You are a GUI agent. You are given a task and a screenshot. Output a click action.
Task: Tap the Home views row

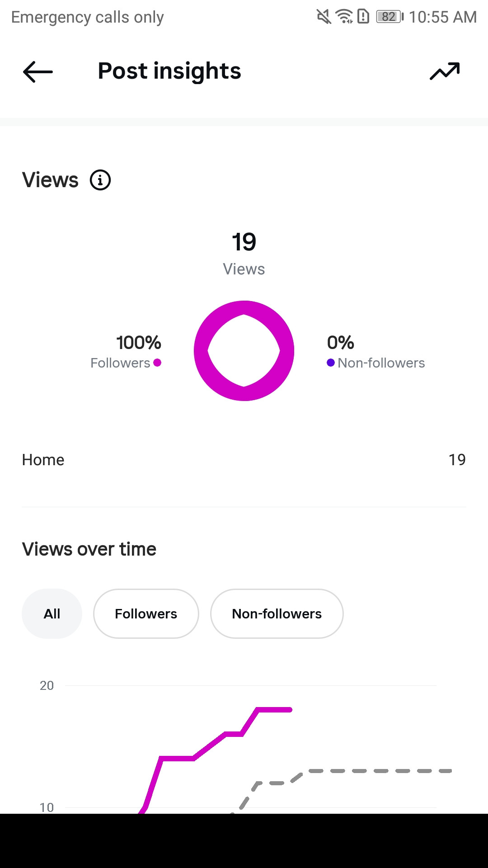244,460
